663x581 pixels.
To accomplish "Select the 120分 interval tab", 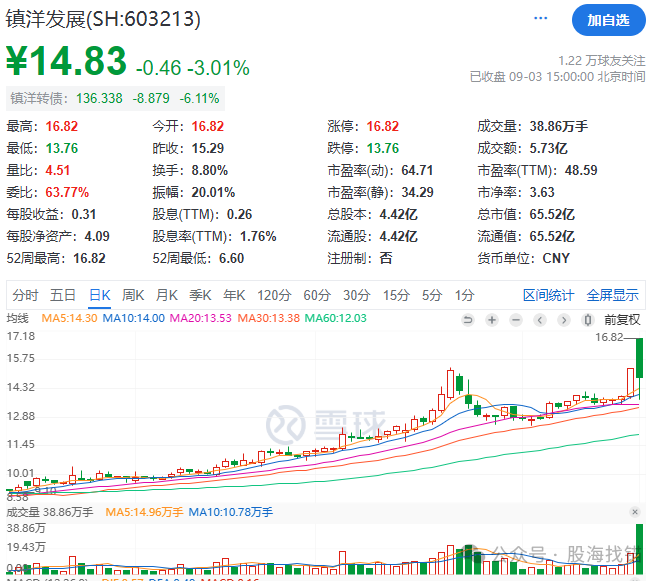I will click(274, 295).
